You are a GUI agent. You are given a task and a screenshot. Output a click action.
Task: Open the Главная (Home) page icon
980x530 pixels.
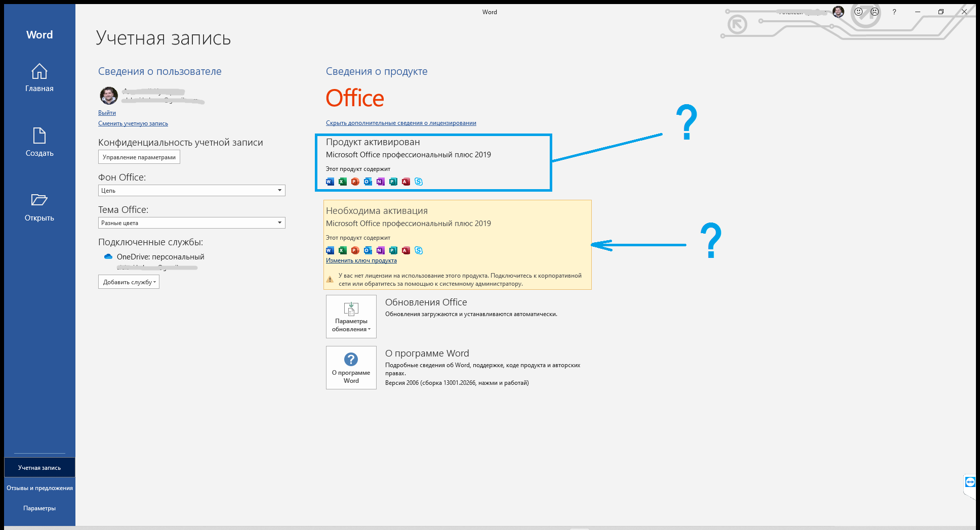(x=39, y=71)
